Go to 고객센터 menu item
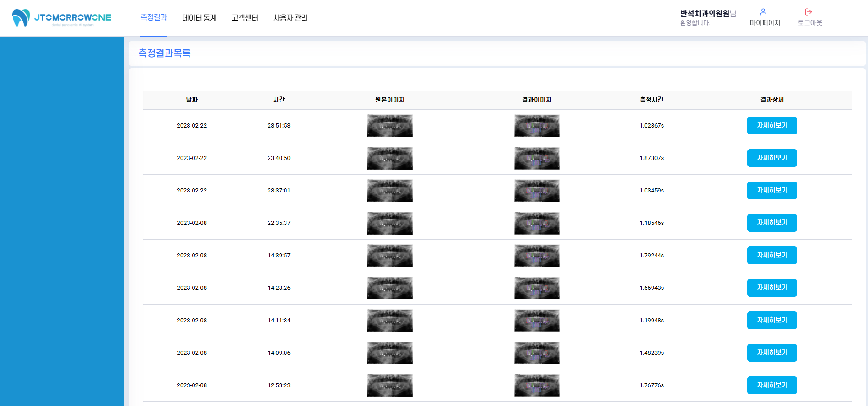 click(x=245, y=18)
